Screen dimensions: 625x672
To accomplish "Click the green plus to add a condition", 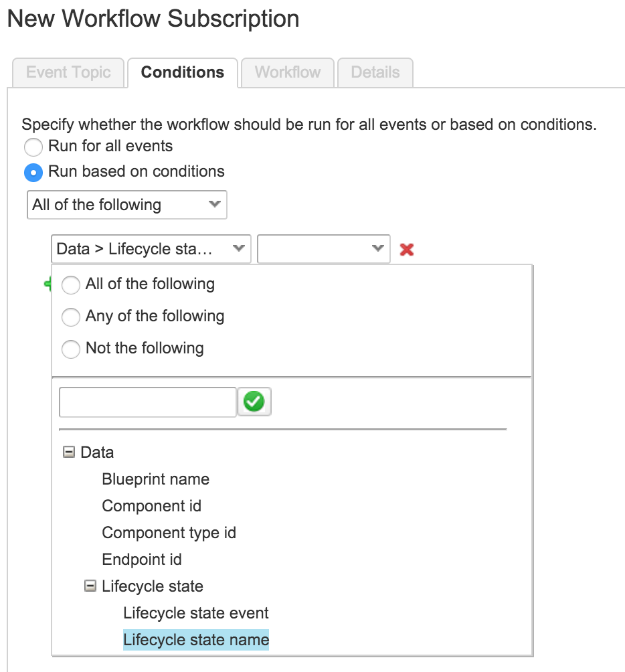I will 48,283.
